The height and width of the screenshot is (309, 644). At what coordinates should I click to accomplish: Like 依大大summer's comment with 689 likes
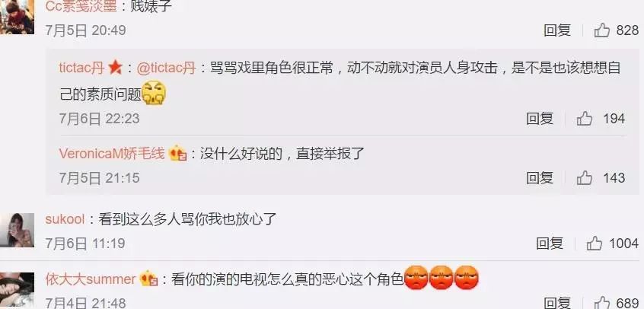coord(602,303)
